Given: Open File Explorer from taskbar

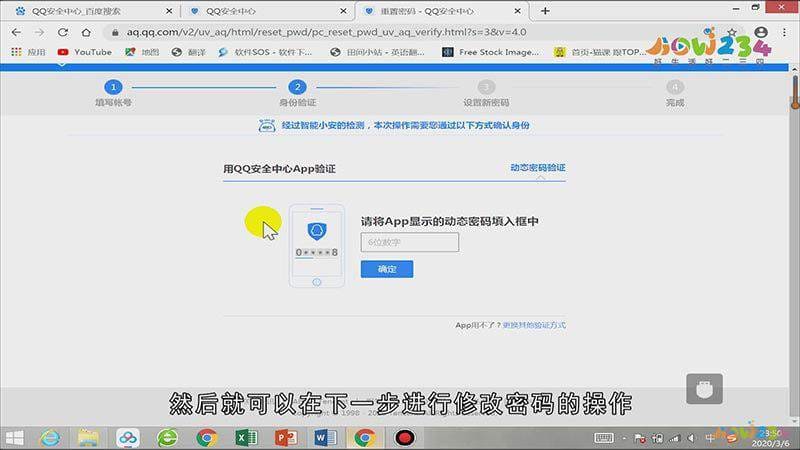Looking at the screenshot, I should pos(88,438).
